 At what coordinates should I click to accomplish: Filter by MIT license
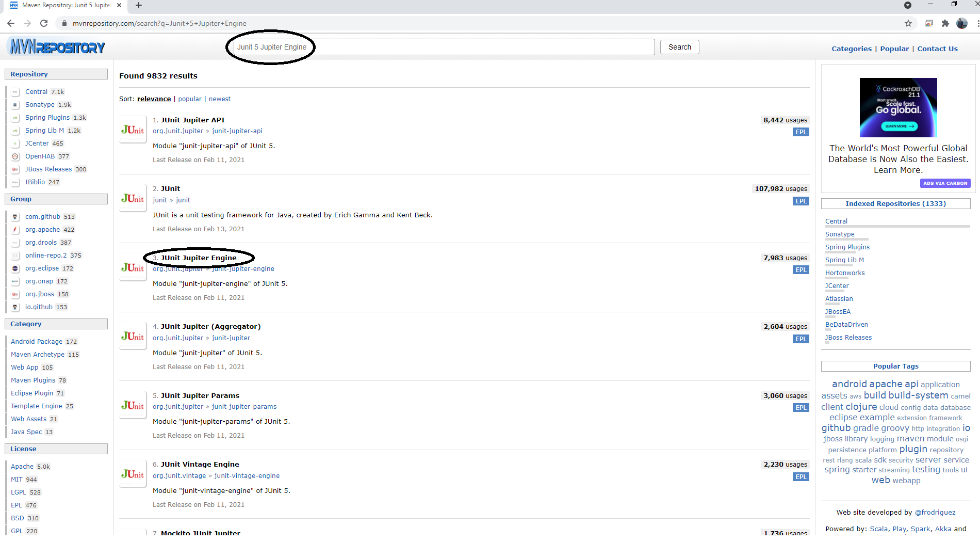(x=17, y=480)
